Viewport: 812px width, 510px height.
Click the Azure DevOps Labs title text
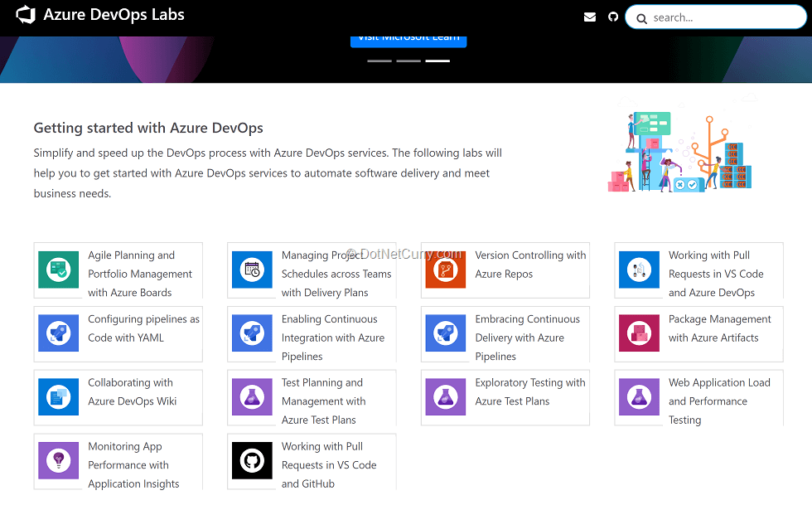[x=114, y=15]
